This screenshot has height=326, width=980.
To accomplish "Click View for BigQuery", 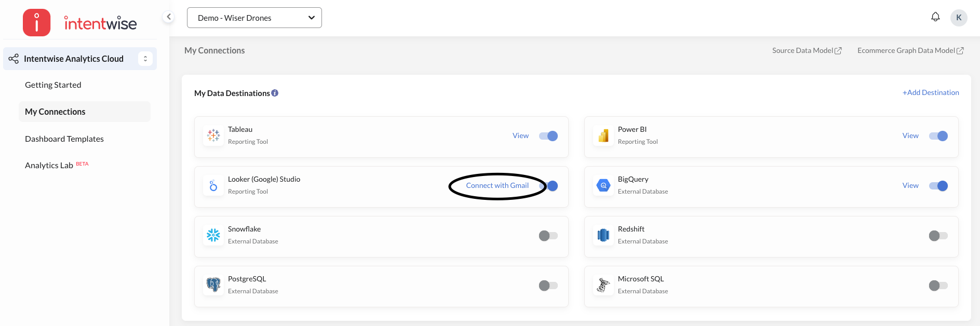I will [910, 185].
